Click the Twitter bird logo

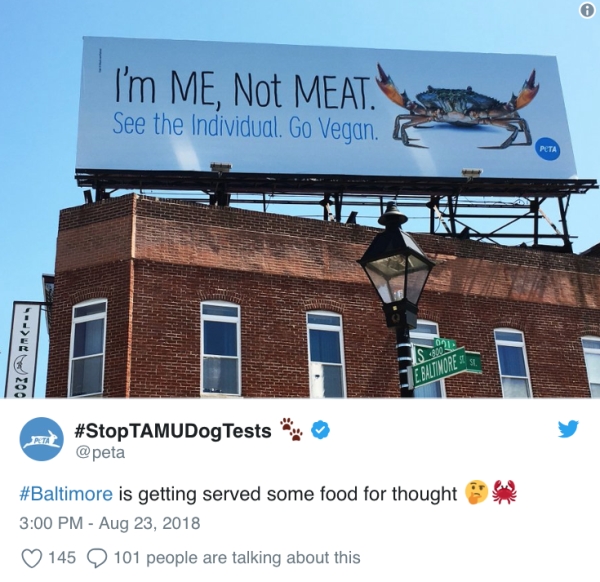coord(568,429)
